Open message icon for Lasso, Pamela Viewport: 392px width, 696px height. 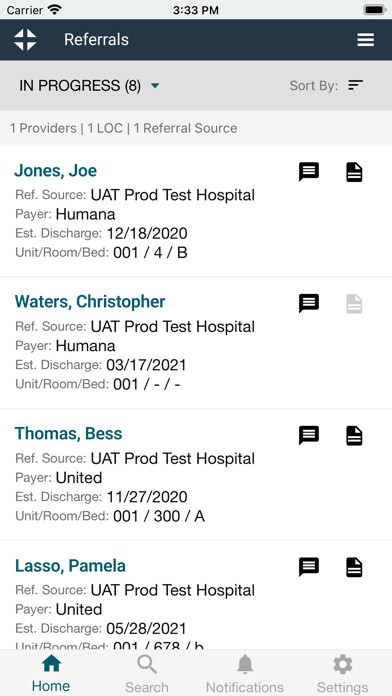[309, 567]
